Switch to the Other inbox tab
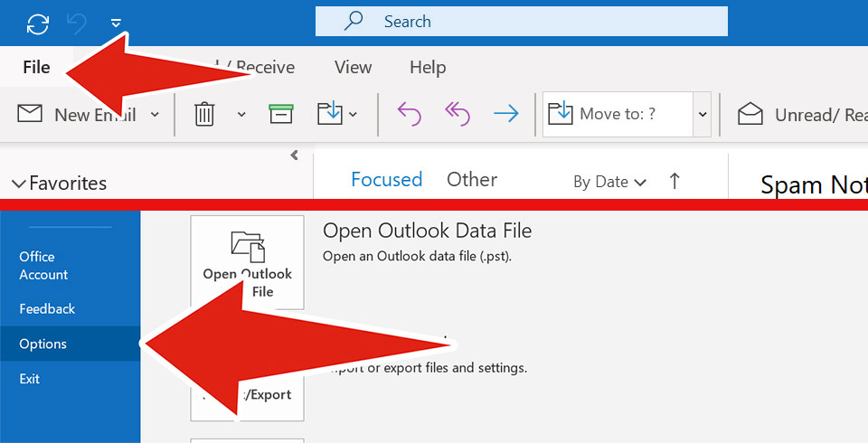The width and height of the screenshot is (868, 443). tap(472, 179)
